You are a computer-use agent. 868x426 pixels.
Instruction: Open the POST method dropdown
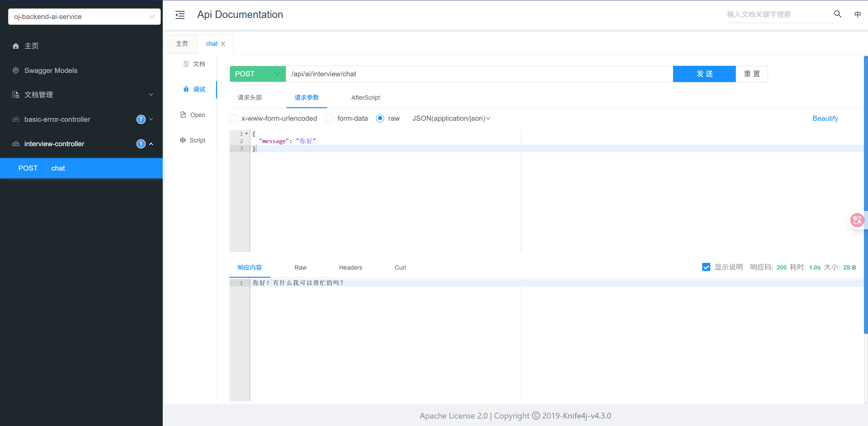click(258, 74)
